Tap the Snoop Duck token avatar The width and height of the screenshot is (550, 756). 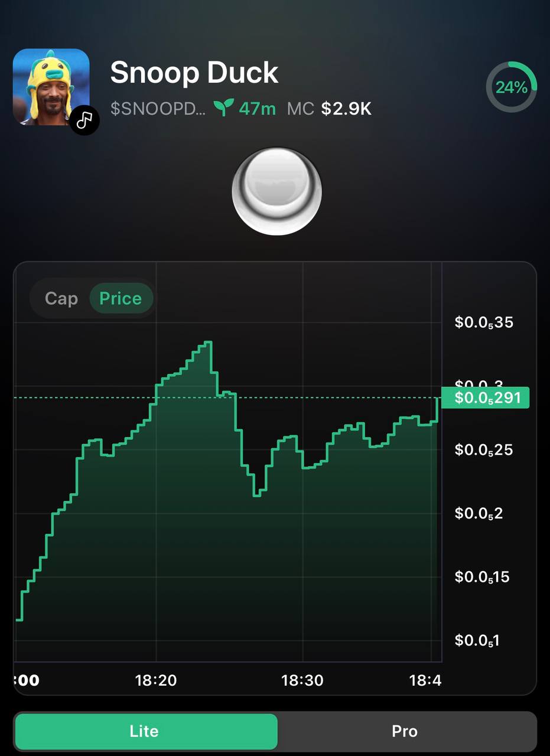click(51, 87)
